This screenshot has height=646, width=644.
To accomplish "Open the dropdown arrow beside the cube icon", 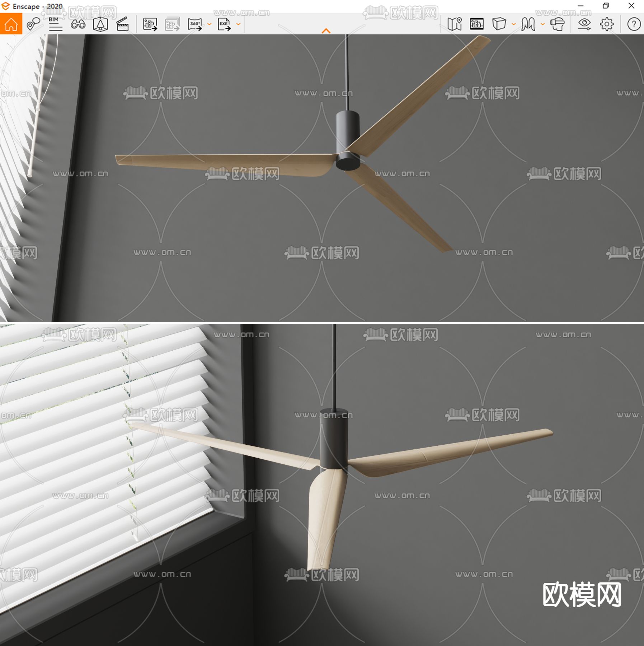I will [513, 24].
